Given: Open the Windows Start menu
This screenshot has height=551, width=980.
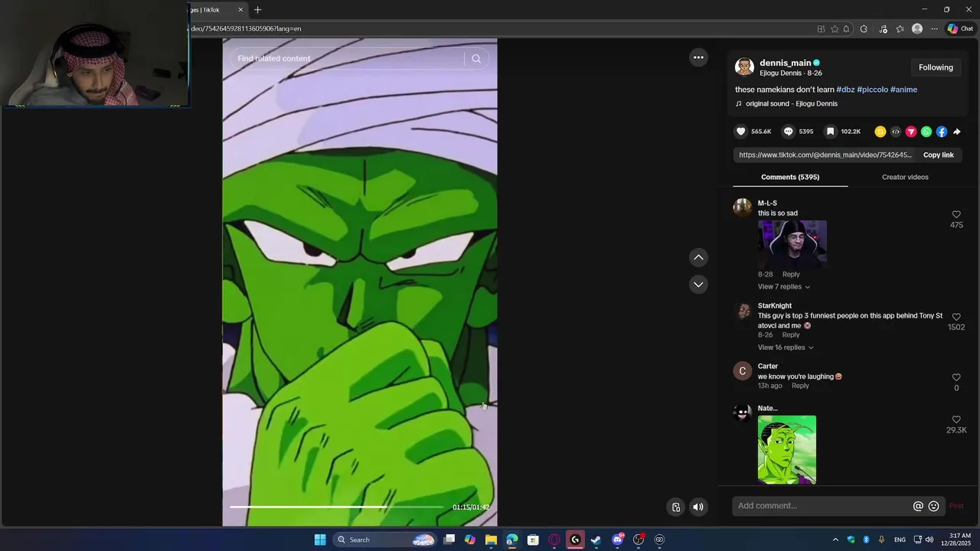Looking at the screenshot, I should (x=320, y=540).
